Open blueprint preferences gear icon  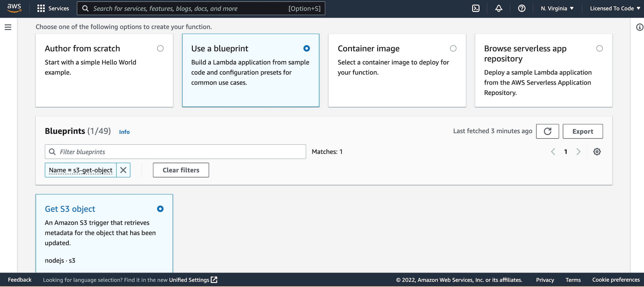point(597,152)
